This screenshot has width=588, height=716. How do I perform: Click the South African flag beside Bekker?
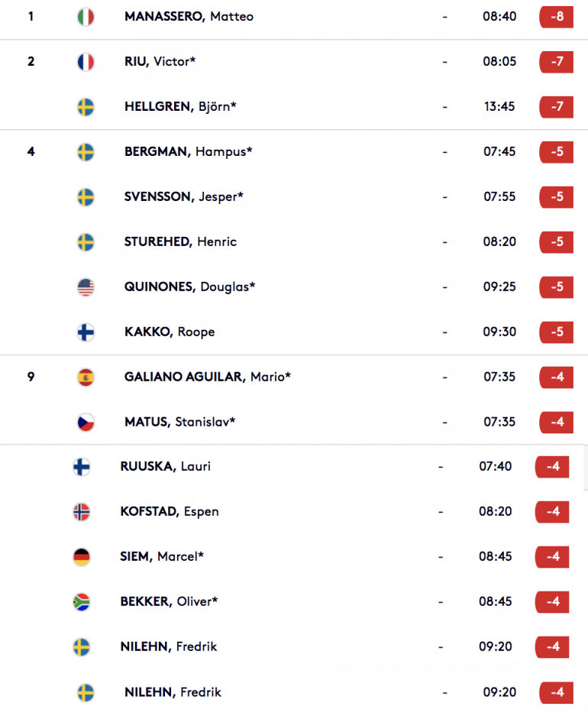click(x=81, y=602)
